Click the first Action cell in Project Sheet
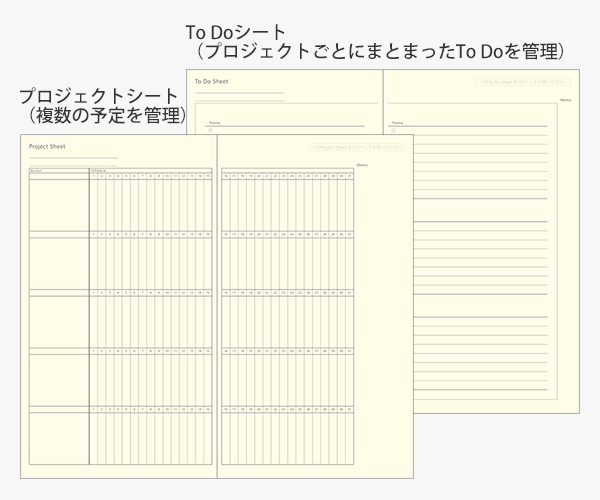The image size is (600, 500). pos(59,205)
